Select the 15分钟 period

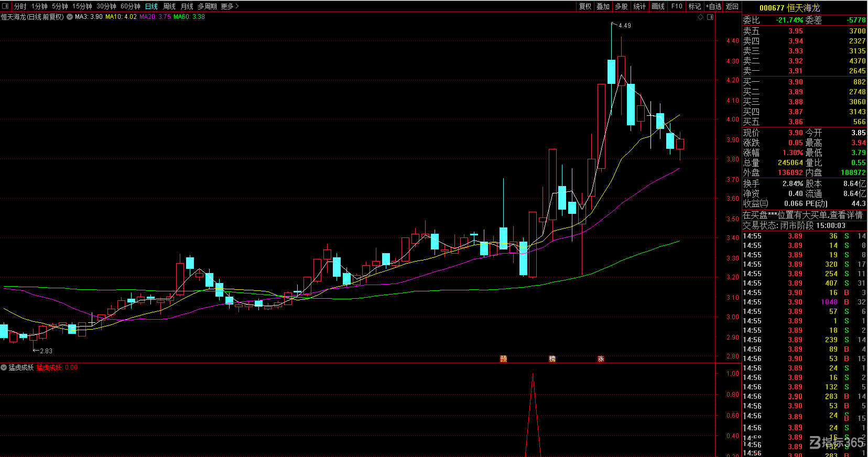[82, 6]
